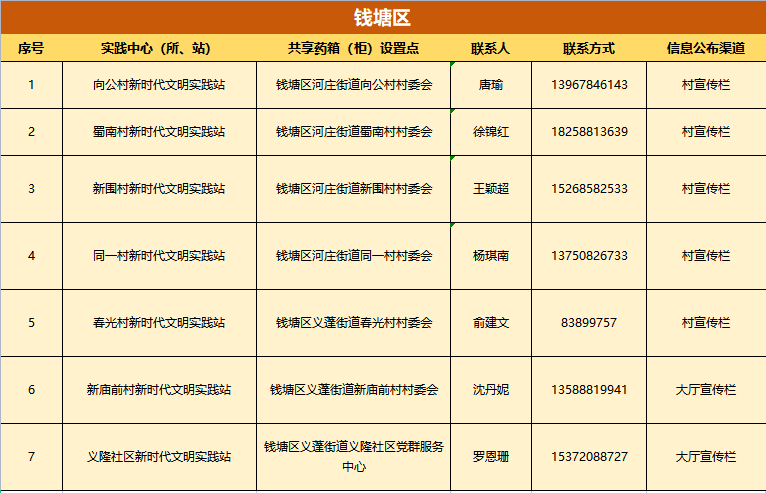Select cell 钱塘区义蓬街道新庙前村村委会

click(353, 390)
